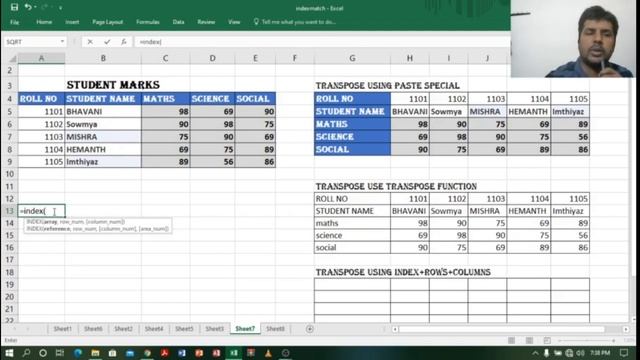Click TRANSPOSE USE TRANSPOSE FUNCTION heading
640x360 pixels.
396,187
